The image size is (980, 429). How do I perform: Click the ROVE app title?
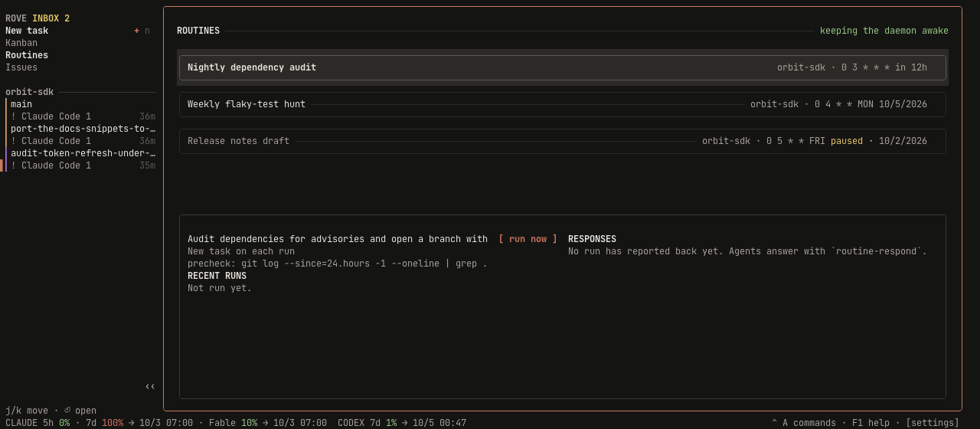point(16,18)
